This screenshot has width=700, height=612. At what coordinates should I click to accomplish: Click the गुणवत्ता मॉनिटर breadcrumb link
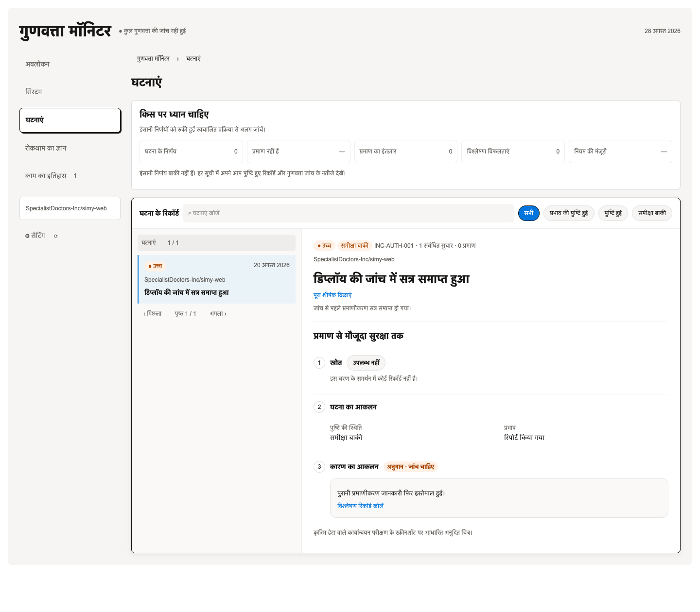click(153, 59)
